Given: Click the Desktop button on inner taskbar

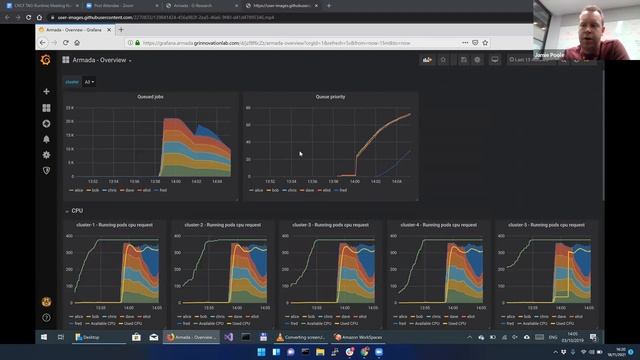Looking at the screenshot, I should click(x=98, y=337).
